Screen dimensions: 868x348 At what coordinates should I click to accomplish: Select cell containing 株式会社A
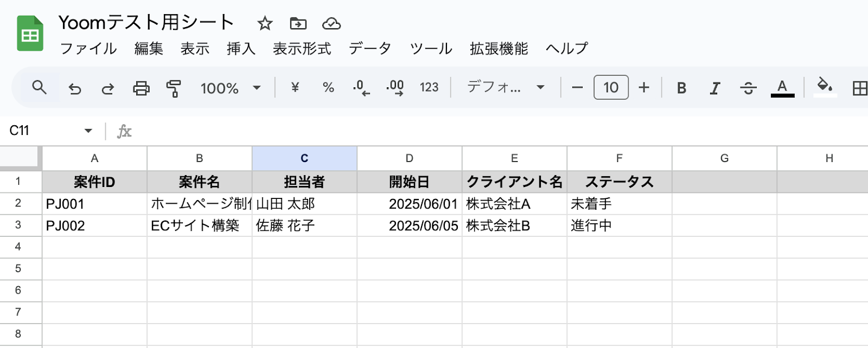514,204
